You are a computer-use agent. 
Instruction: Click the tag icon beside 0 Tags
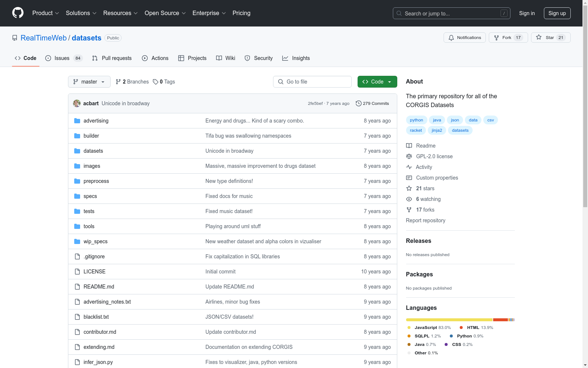tap(155, 82)
